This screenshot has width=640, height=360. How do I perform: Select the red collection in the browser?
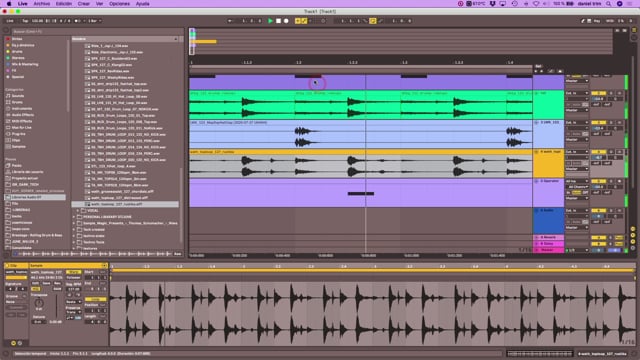[x=17, y=39]
